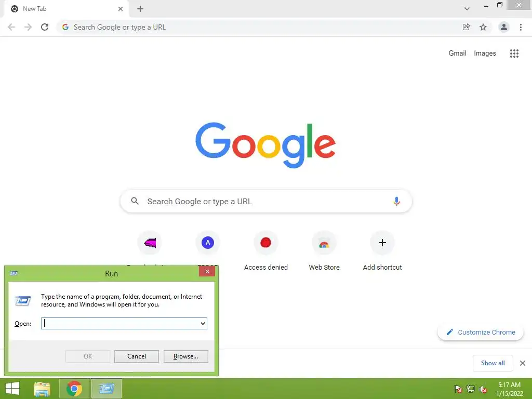Open the tab search chevron
The height and width of the screenshot is (399, 532).
point(467,9)
